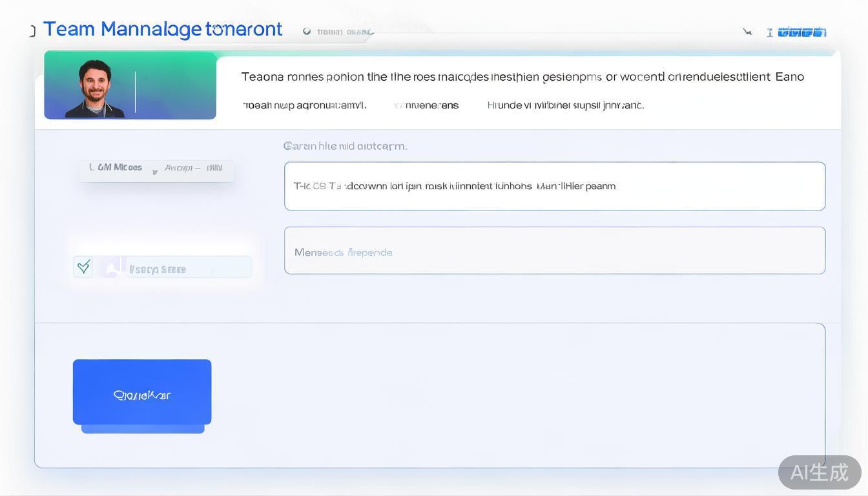
Task: Click the "Team Mannalage" page title
Action: (x=162, y=29)
